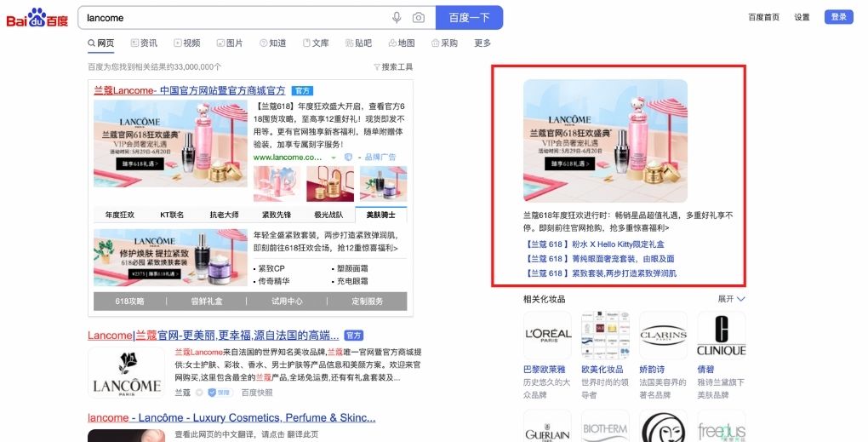Select the 抗老大师 tab

[x=224, y=215]
